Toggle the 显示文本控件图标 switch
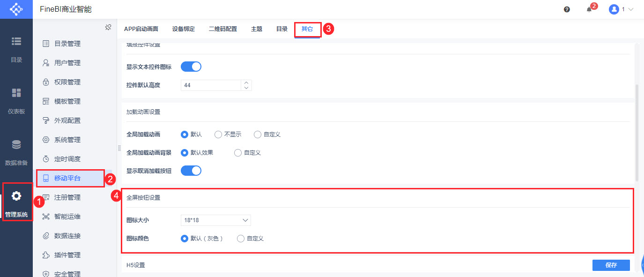 (x=191, y=67)
